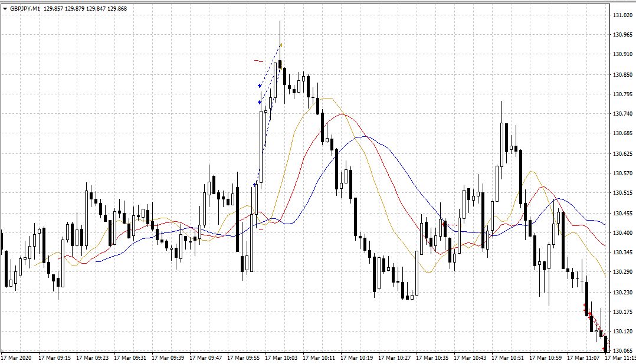636x364 pixels.
Task: Select the time label 17 Mar 2020
Action: (x=17, y=358)
